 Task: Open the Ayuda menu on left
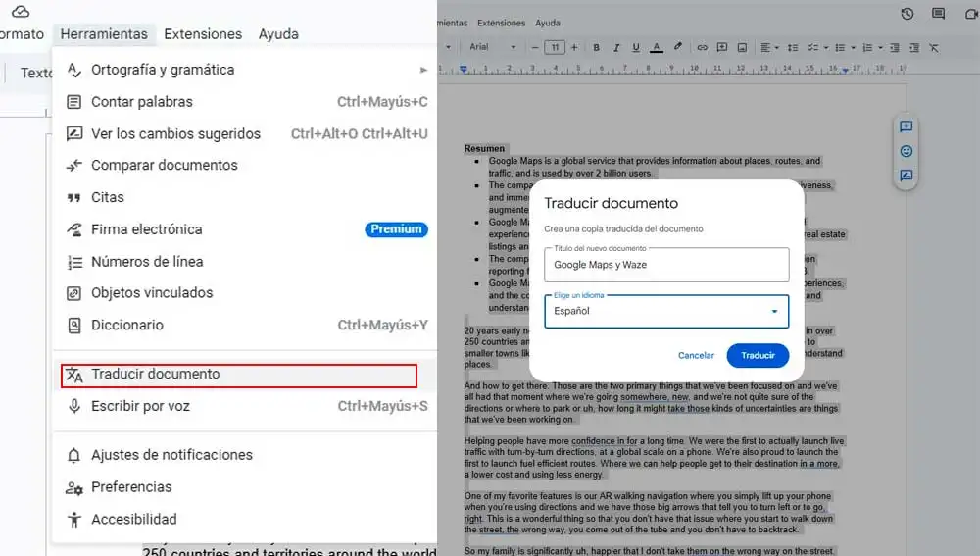tap(278, 33)
